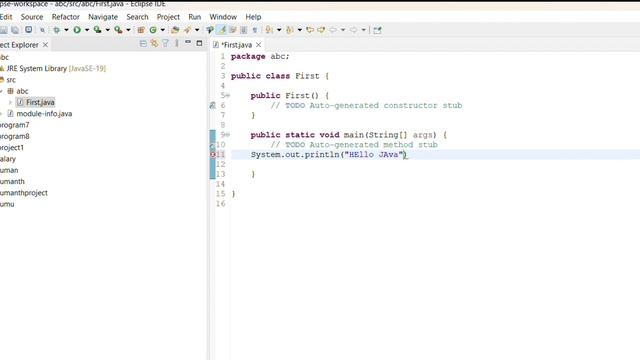
Task: Open the Project menu
Action: [x=168, y=17]
